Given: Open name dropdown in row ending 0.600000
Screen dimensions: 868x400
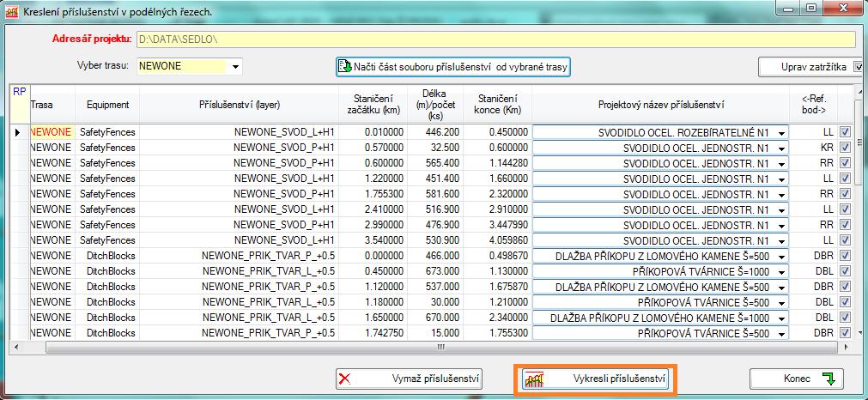Looking at the screenshot, I should [781, 148].
